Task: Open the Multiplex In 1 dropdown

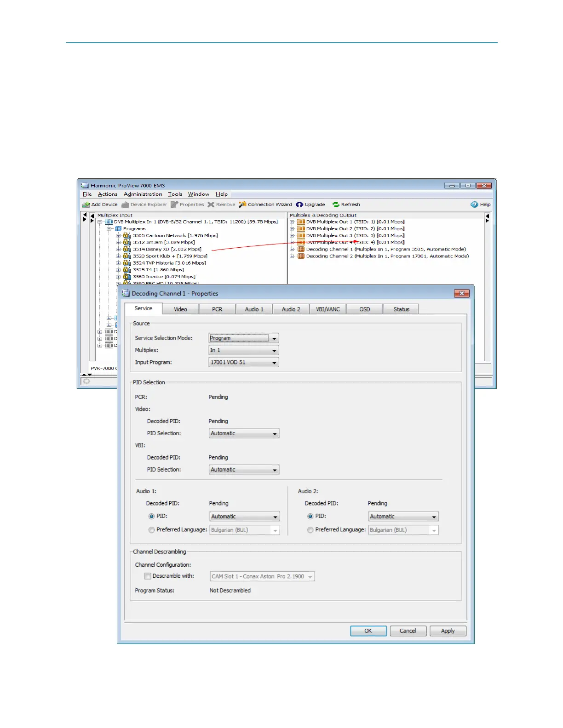Action: [x=244, y=350]
